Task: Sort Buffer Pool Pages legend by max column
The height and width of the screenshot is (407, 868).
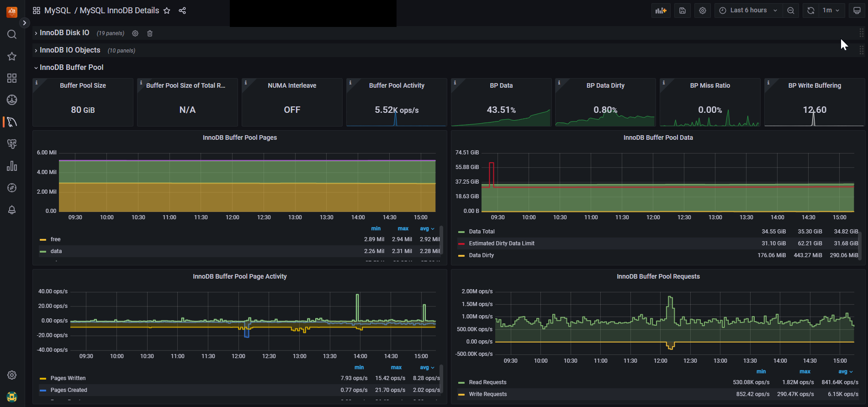Action: pos(403,228)
